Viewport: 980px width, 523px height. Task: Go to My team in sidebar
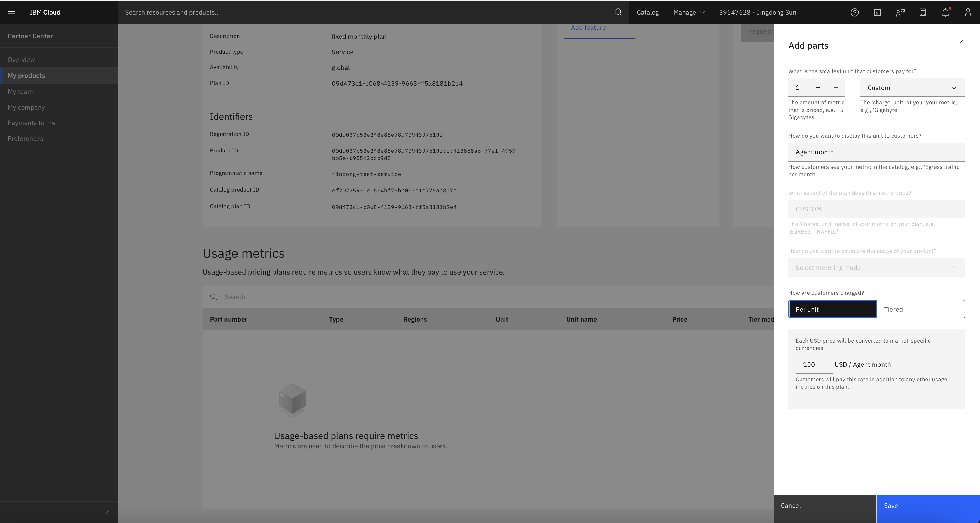click(20, 92)
